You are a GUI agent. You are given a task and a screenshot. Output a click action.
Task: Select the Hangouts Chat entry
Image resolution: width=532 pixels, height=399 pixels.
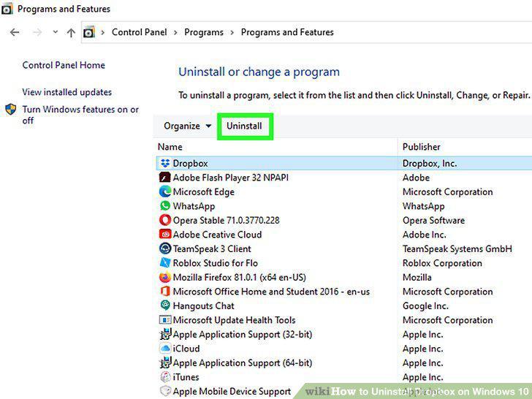tap(204, 305)
